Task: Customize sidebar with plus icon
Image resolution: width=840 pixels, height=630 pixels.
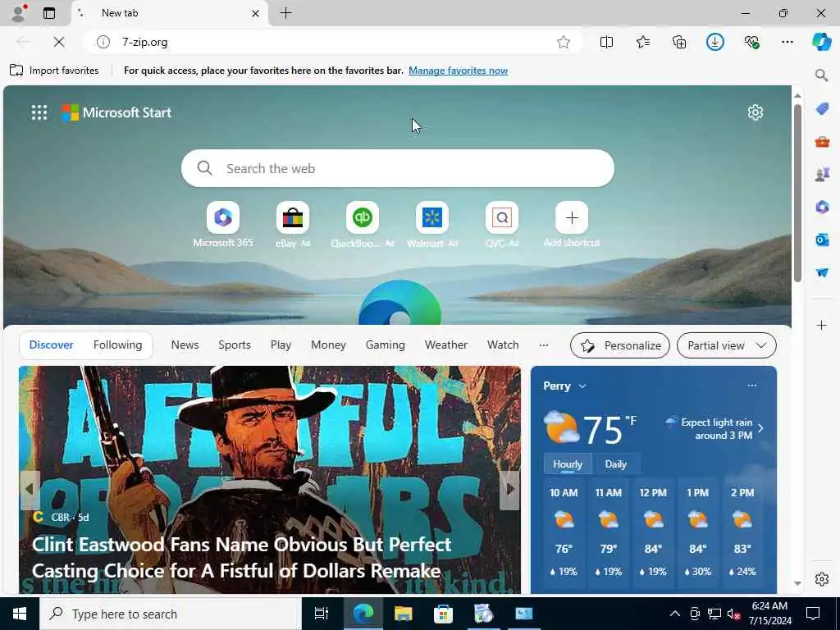Action: click(x=822, y=325)
